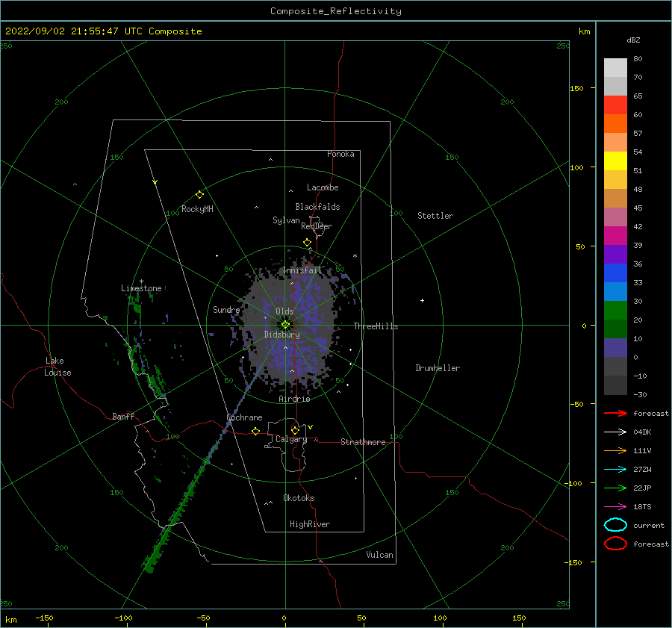This screenshot has width=672, height=628.
Task: Select the peach 54–57 dBZ swatch
Action: coord(615,143)
